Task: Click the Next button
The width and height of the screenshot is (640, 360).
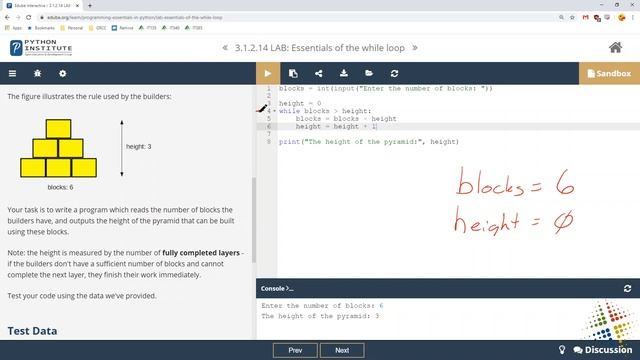Action: (x=342, y=350)
